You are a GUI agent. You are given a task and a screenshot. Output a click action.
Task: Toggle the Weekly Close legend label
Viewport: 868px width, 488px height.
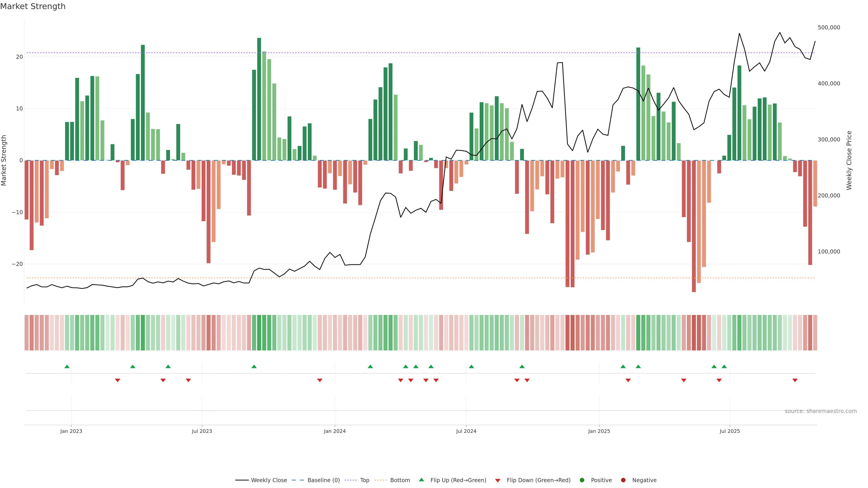pos(269,480)
